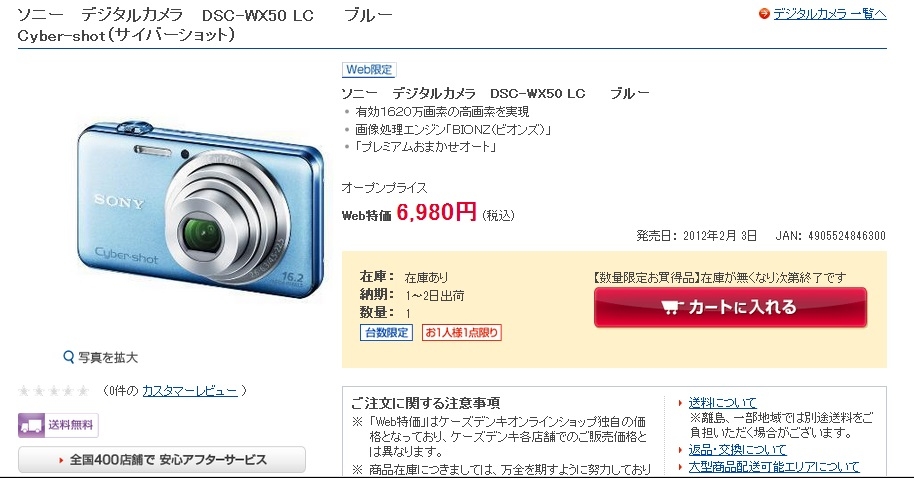Click the magnifier icon next to 写真を拡大
The image size is (914, 479).
pyautogui.click(x=69, y=357)
